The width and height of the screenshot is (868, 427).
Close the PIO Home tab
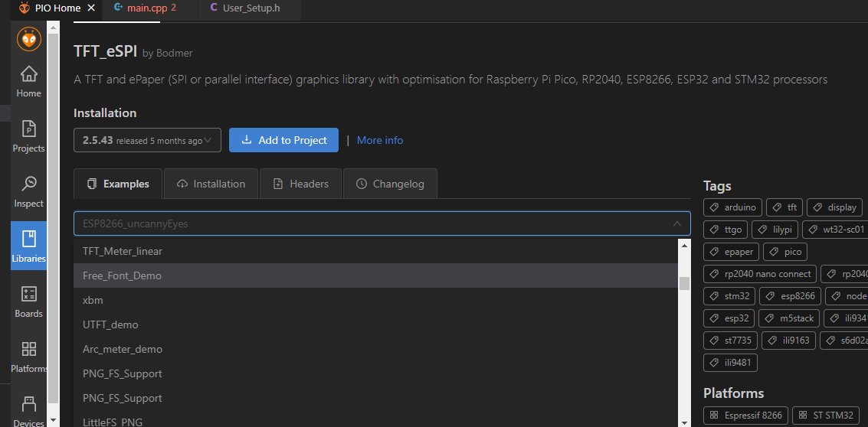(91, 8)
